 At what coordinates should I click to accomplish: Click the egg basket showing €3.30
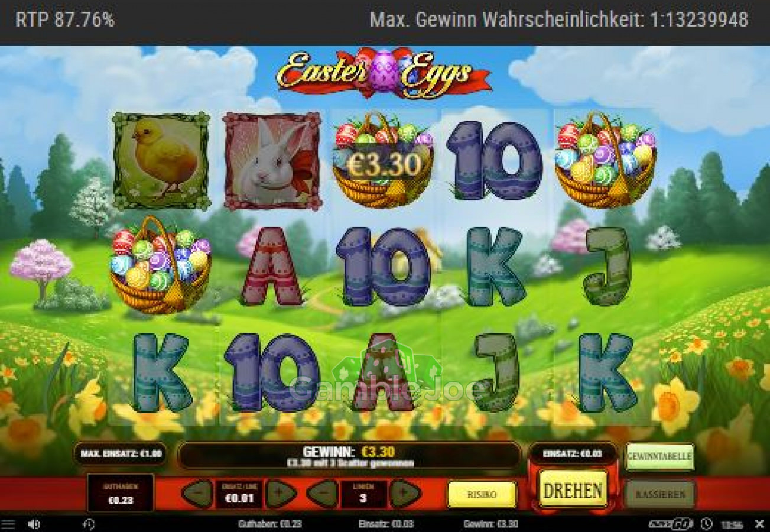(x=384, y=161)
